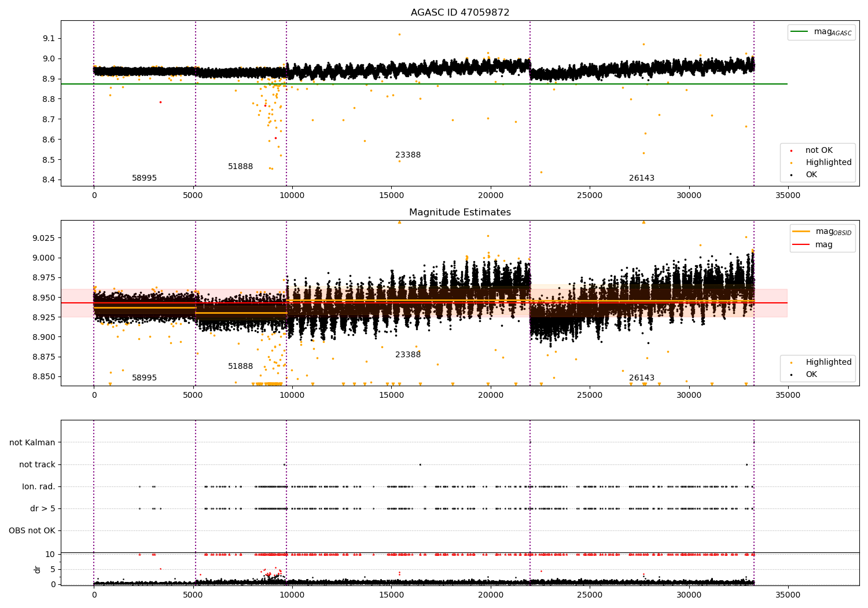The width and height of the screenshot is (868, 608).
Task: Click OBSID label 58995 in top plot
Action: tap(144, 178)
